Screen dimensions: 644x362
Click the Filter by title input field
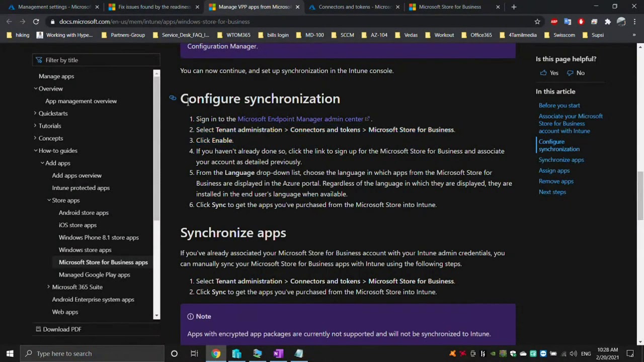click(x=96, y=60)
